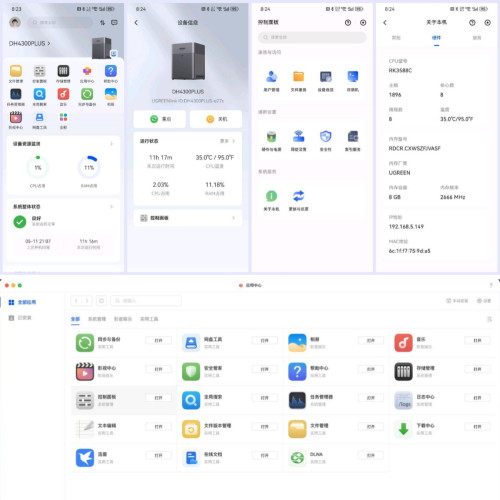Open the DLNA app icon
The image size is (500, 500).
(297, 457)
